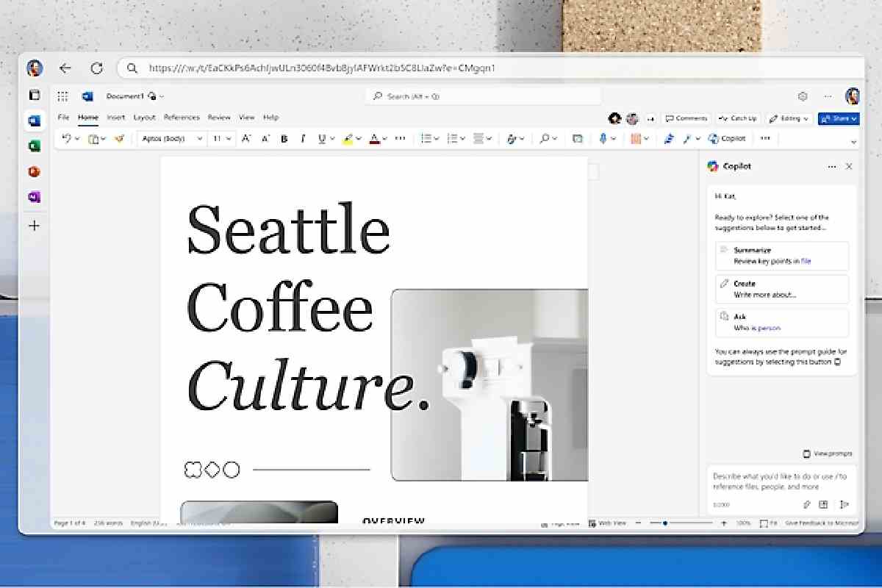Open more options in Copilot pane header

[832, 167]
